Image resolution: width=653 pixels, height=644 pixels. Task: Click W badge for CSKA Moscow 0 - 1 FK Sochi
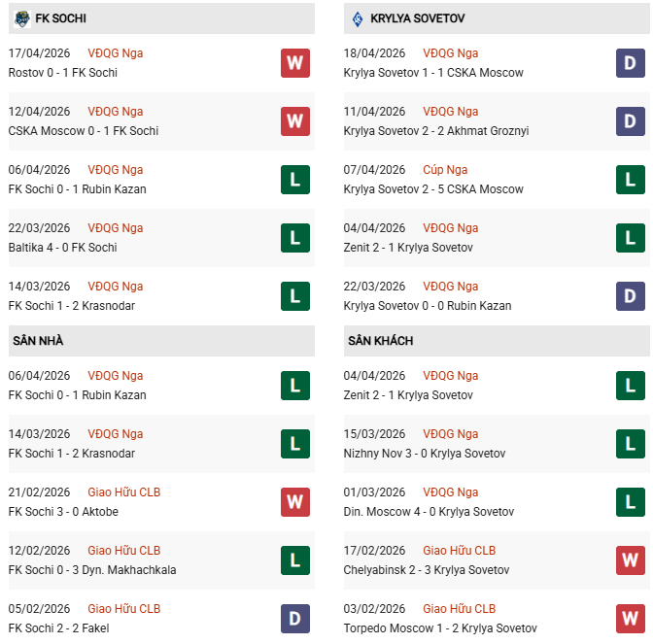(295, 121)
